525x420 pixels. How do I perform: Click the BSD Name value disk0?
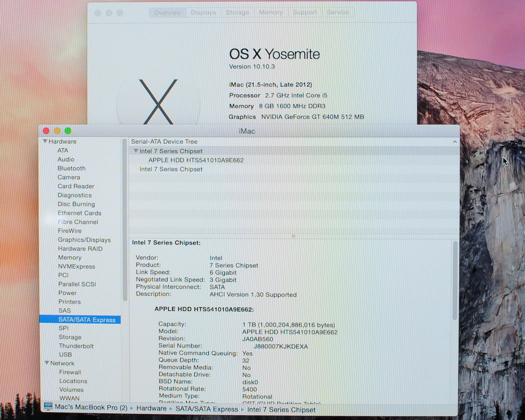point(250,382)
